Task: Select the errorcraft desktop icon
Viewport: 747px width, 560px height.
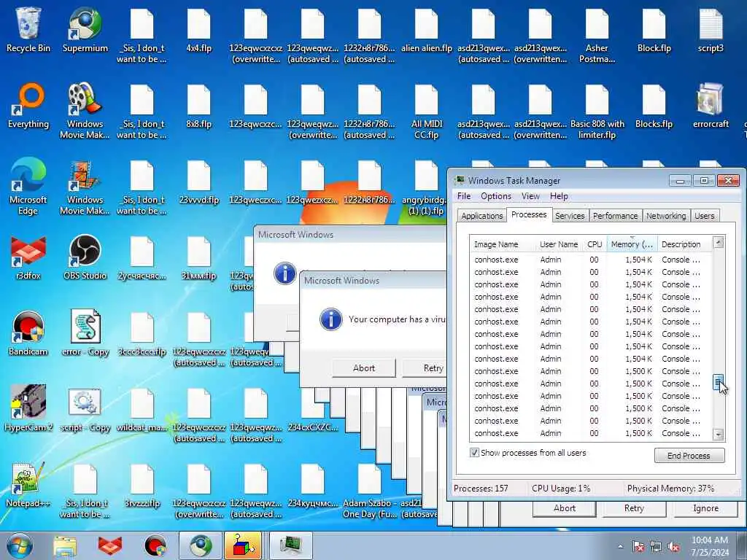Action: coord(711,106)
